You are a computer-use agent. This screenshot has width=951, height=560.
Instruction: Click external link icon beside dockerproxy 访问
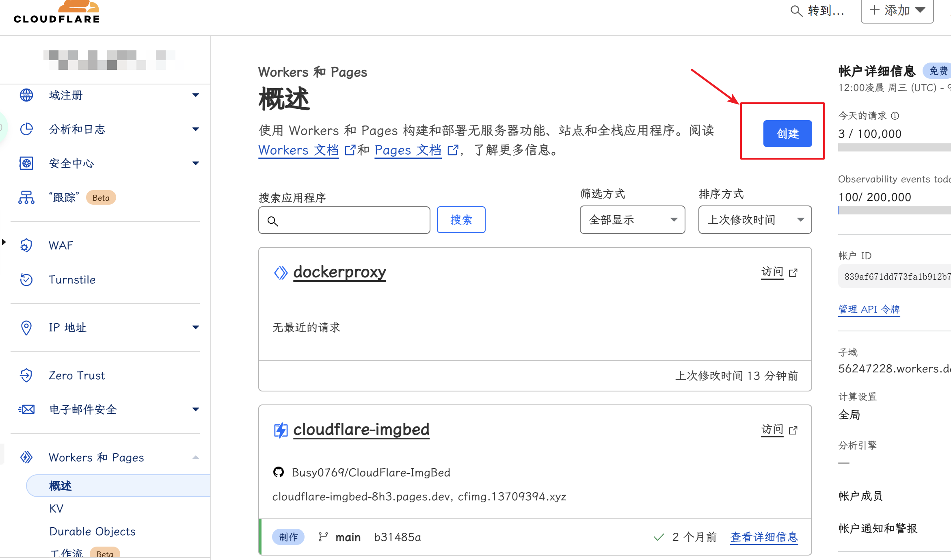click(x=793, y=272)
